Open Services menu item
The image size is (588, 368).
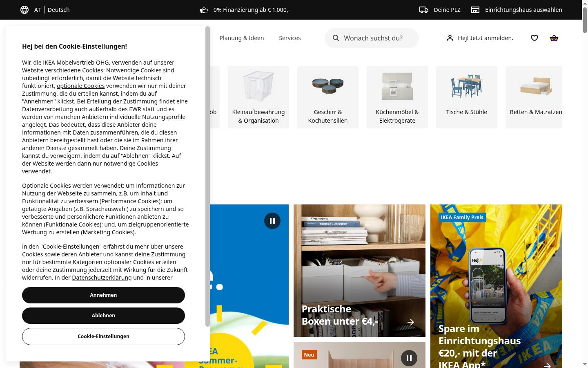(x=290, y=38)
